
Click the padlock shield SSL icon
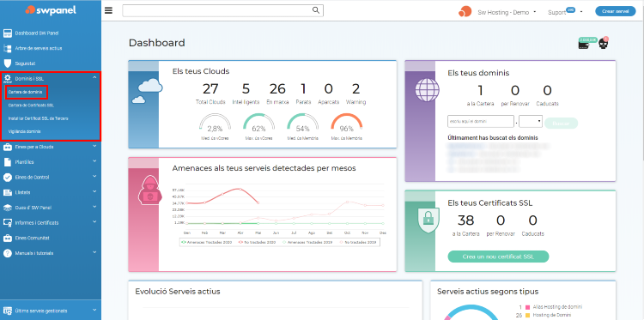point(428,220)
